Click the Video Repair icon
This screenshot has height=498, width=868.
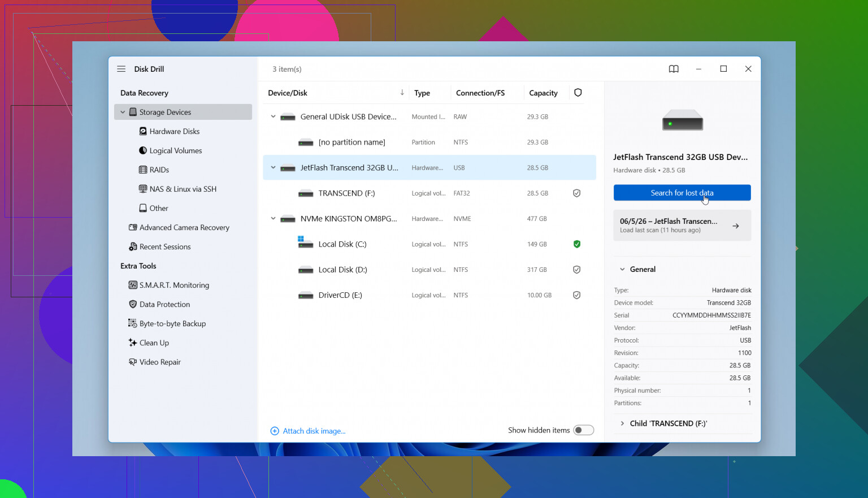point(133,362)
